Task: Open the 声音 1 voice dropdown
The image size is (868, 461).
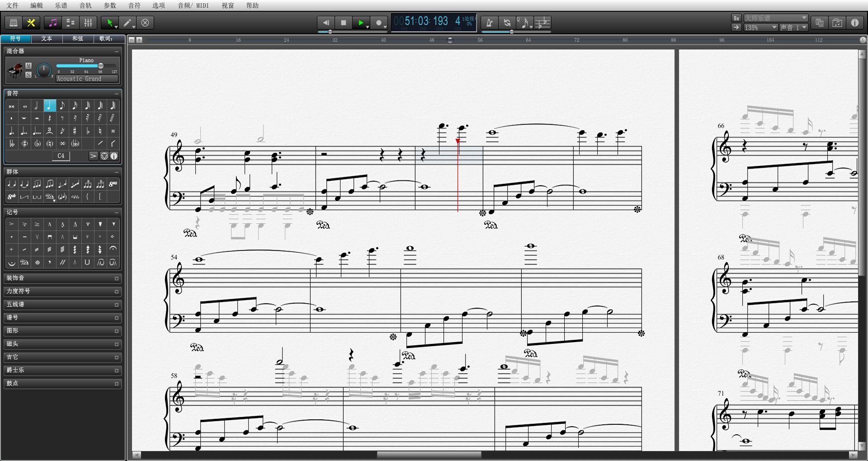Action: pyautogui.click(x=794, y=28)
